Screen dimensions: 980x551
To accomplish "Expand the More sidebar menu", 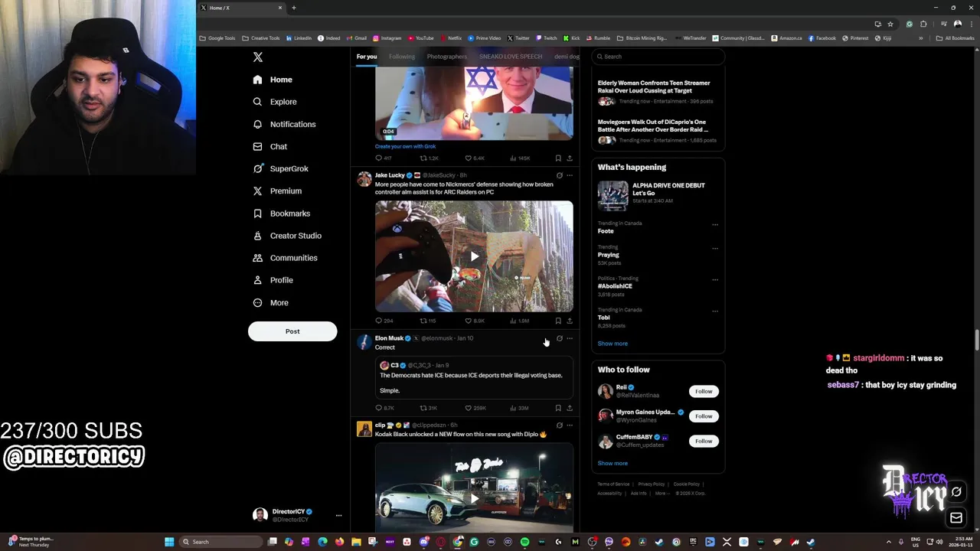I will [271, 302].
